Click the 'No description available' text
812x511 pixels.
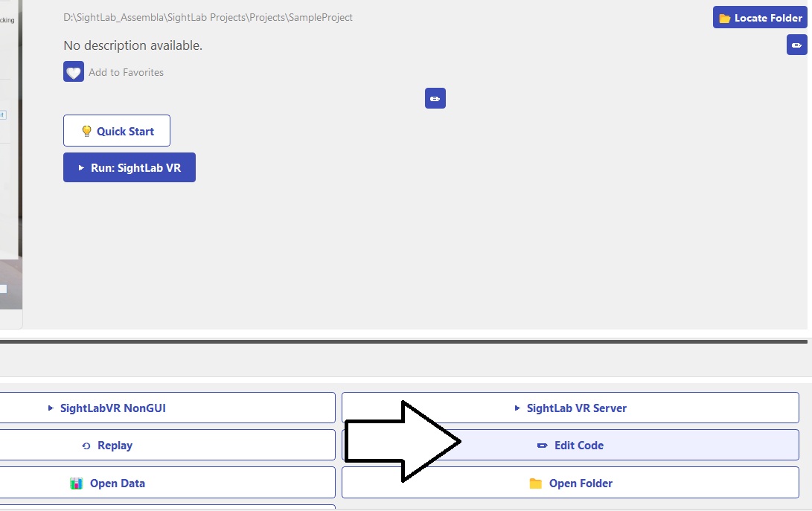pyautogui.click(x=133, y=45)
